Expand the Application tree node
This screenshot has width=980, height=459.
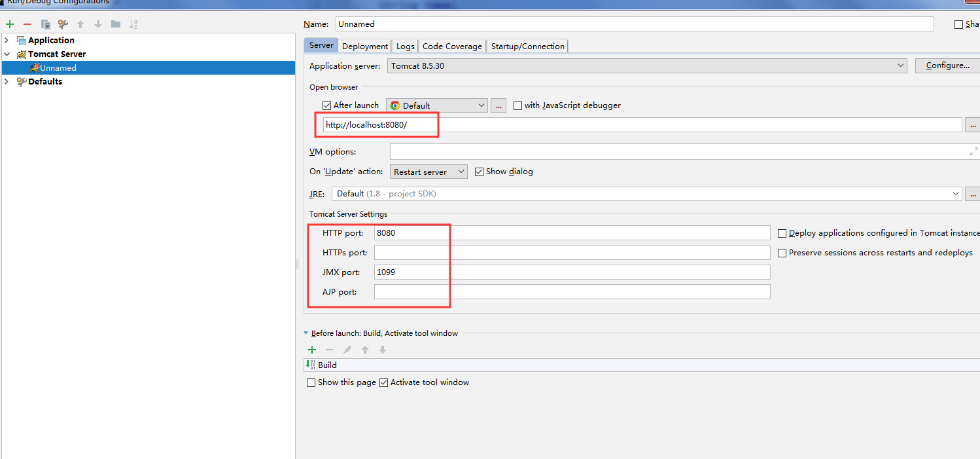7,41
